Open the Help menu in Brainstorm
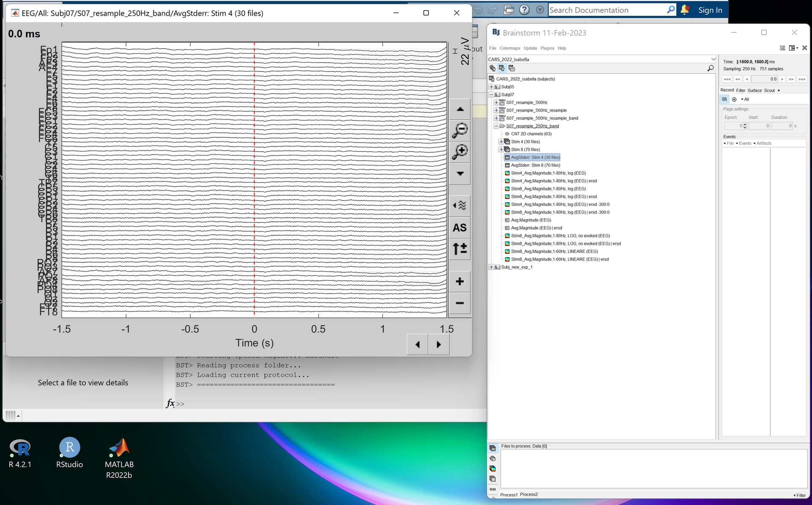 (x=562, y=48)
